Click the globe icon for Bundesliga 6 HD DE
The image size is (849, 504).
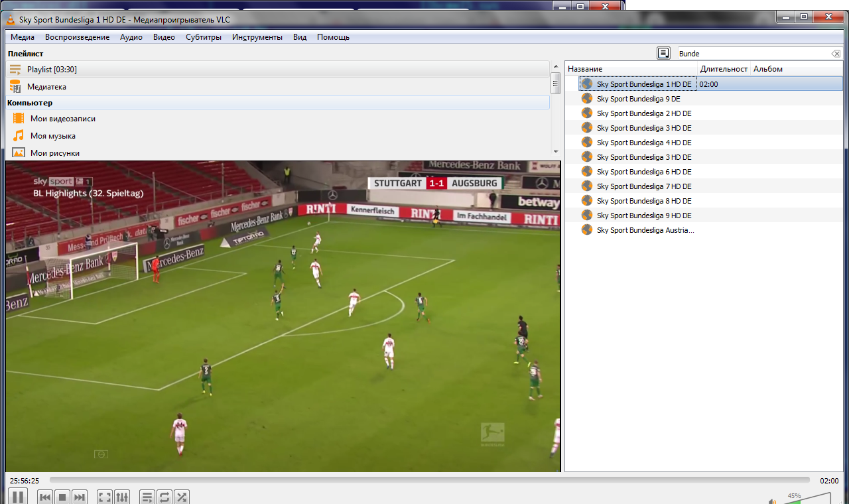(587, 172)
